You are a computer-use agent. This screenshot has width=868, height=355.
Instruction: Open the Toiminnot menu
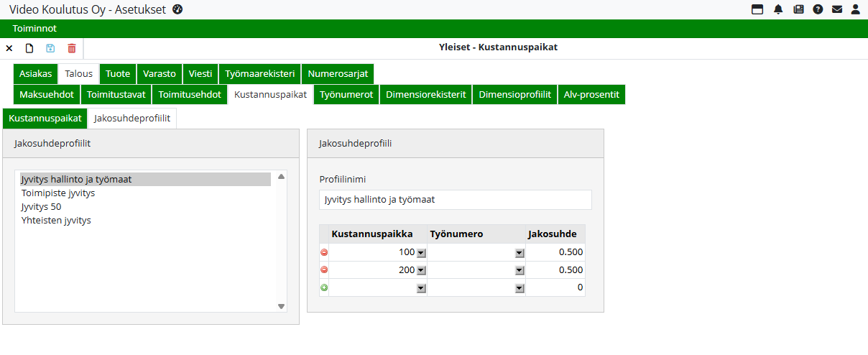(34, 29)
